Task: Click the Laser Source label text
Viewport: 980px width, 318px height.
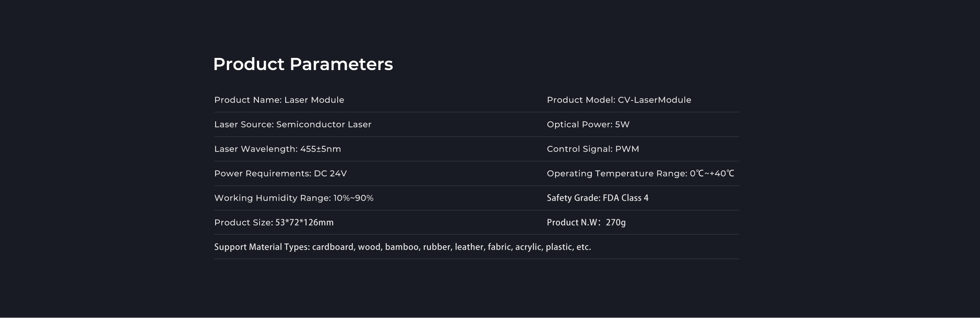Action: [244, 125]
